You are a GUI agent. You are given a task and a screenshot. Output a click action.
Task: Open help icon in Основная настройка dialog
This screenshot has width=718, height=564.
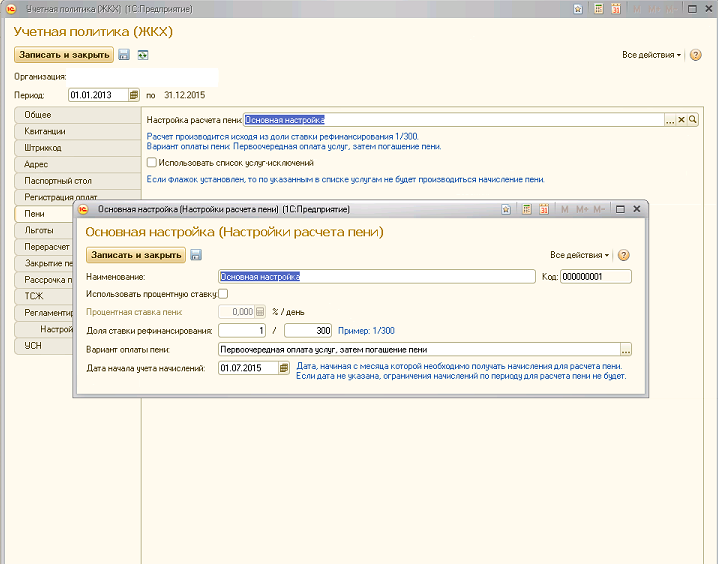624,255
